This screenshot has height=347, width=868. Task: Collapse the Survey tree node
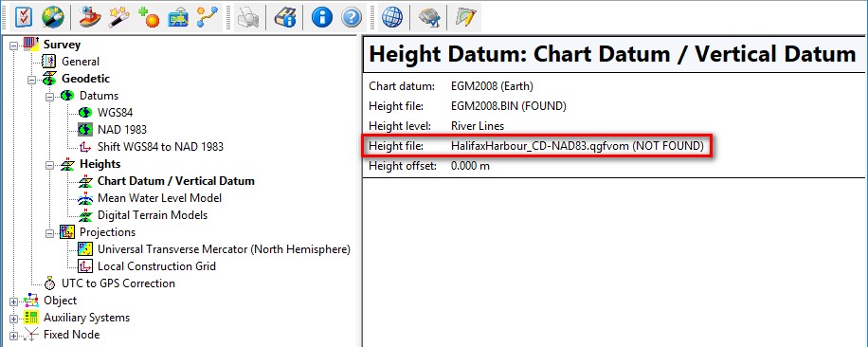13,46
